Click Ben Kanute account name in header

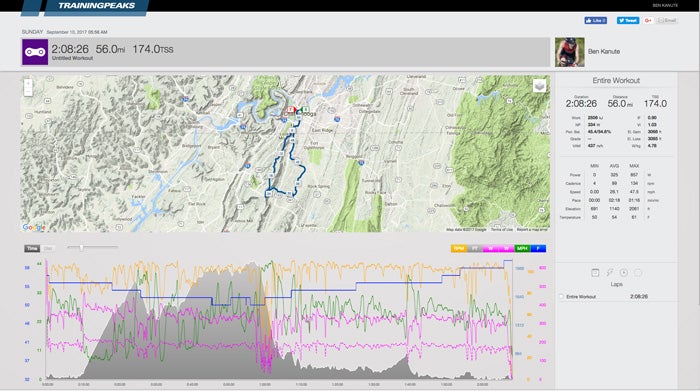tap(665, 5)
